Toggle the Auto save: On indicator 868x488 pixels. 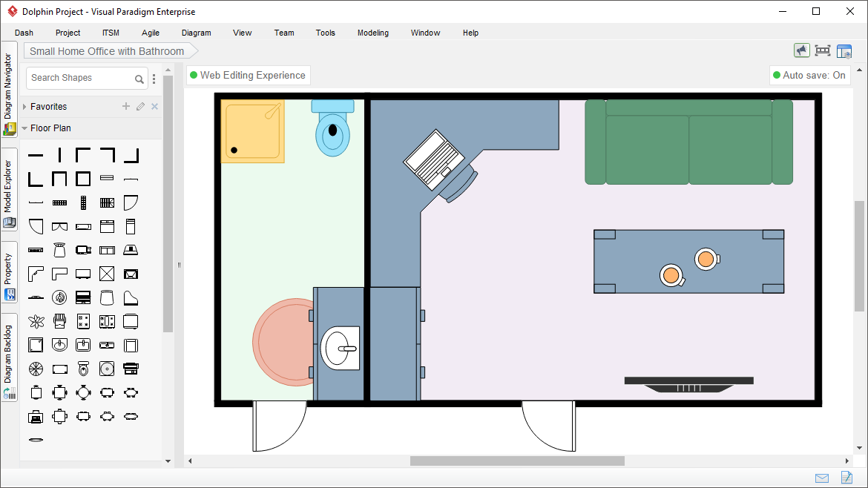pos(809,75)
